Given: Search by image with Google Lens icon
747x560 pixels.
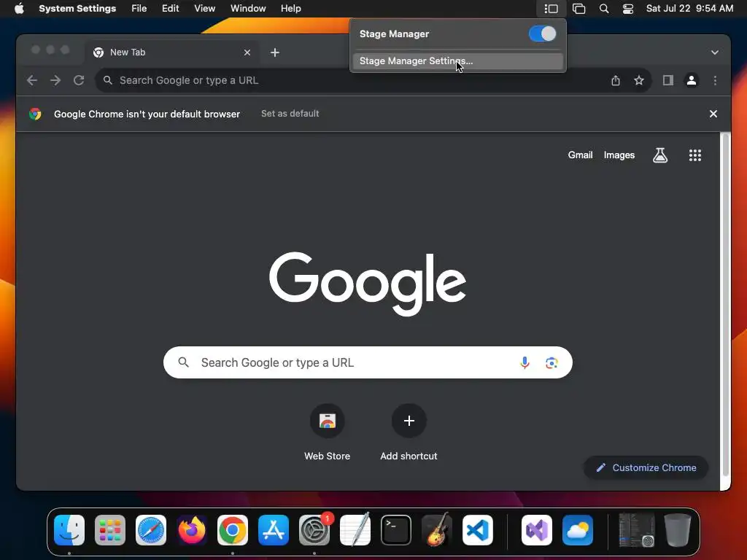Looking at the screenshot, I should (x=551, y=363).
